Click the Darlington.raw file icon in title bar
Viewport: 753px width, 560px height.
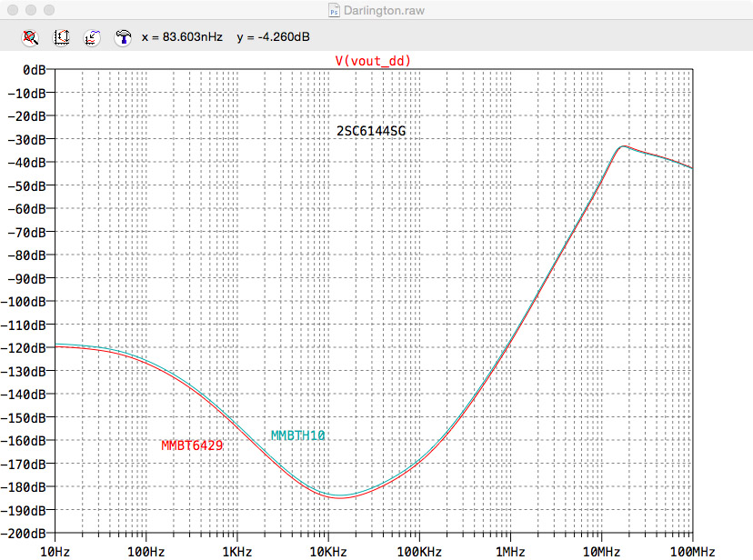pos(334,10)
